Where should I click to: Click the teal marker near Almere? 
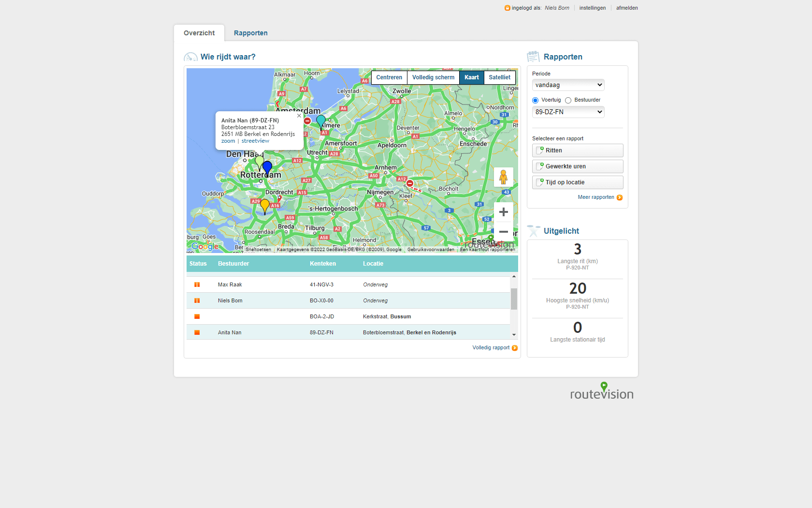(x=321, y=121)
